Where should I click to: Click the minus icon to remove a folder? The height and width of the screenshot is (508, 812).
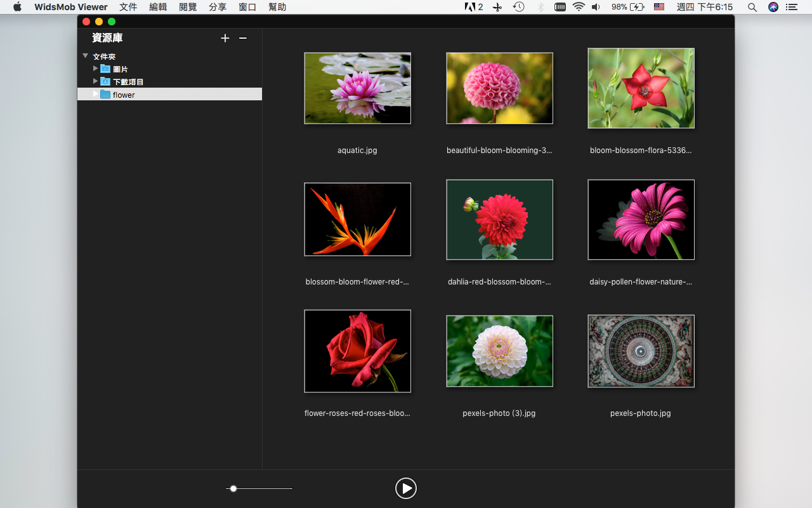(x=242, y=39)
